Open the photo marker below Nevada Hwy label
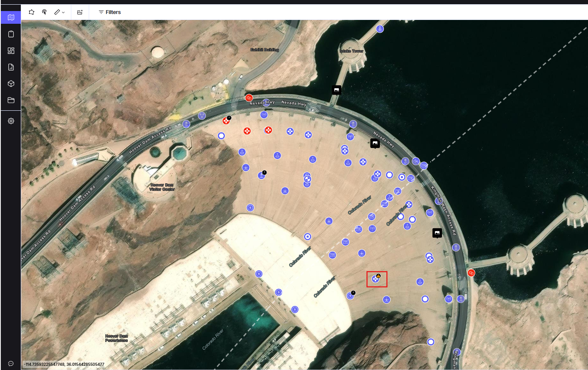Screen dimensions: 588x370 (x=375, y=143)
